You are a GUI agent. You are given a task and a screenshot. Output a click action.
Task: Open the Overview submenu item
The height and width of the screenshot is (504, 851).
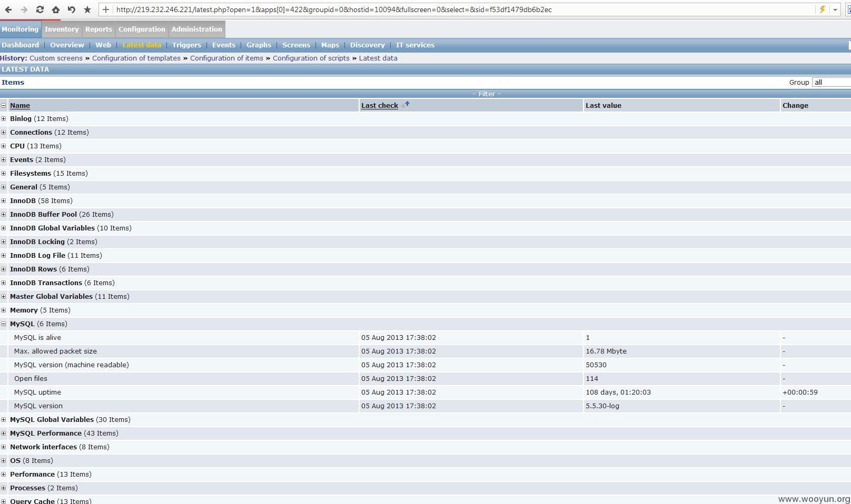tap(67, 45)
